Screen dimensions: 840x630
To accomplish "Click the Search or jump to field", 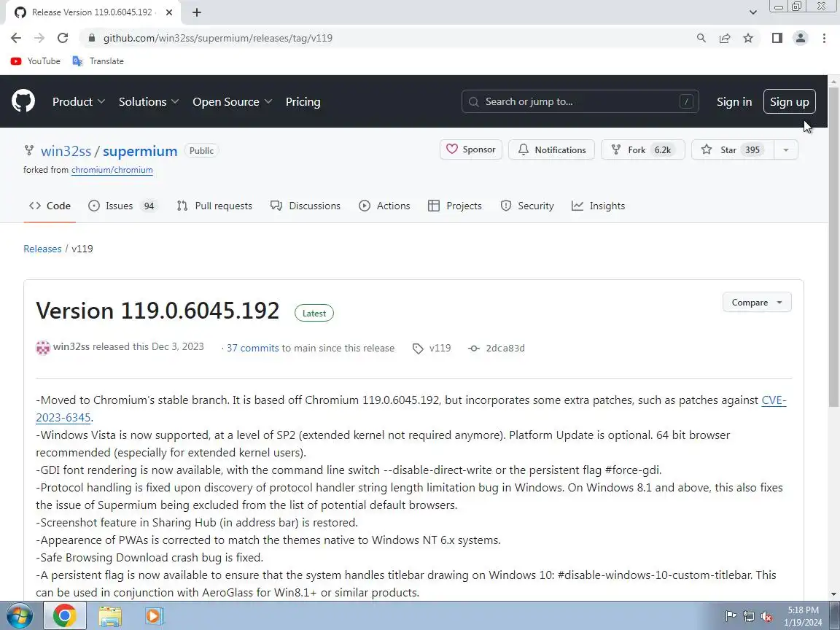I will click(x=580, y=101).
